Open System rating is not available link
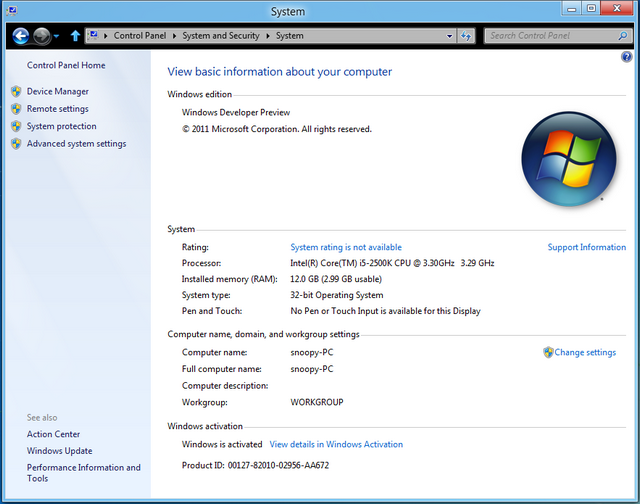 [346, 247]
